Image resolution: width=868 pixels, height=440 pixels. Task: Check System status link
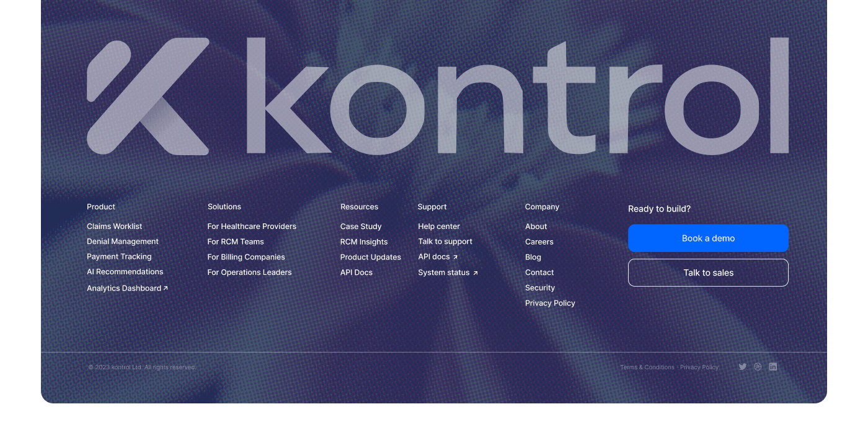(448, 272)
